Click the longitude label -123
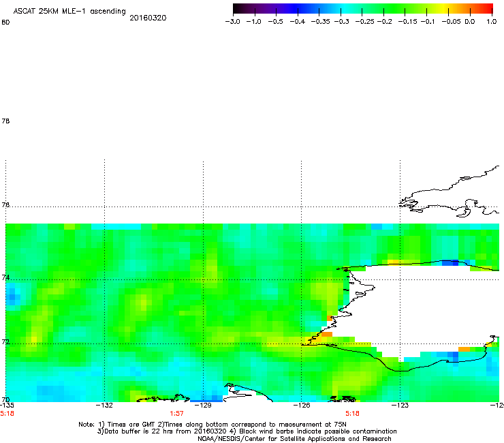This screenshot has height=443, width=504. click(x=400, y=406)
